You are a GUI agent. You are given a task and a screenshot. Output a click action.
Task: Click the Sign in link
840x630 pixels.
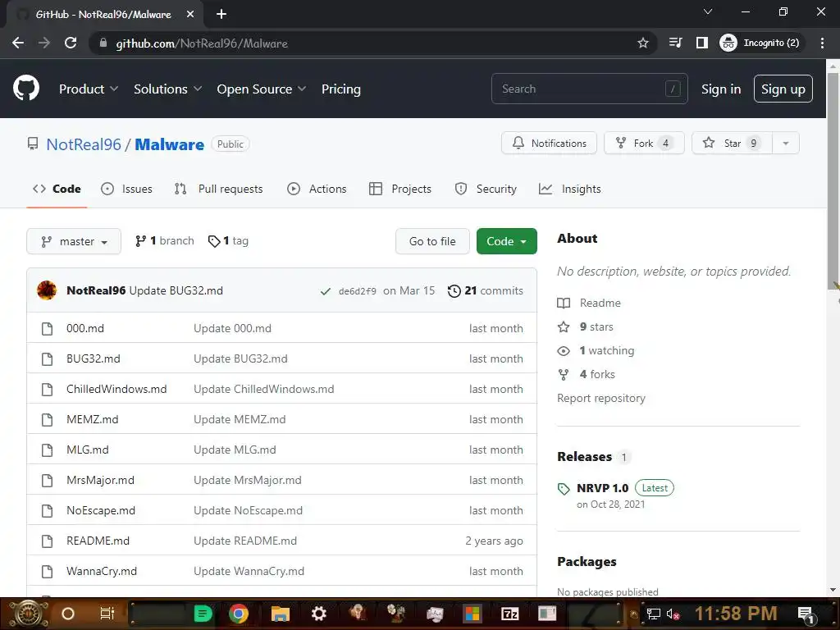(721, 89)
